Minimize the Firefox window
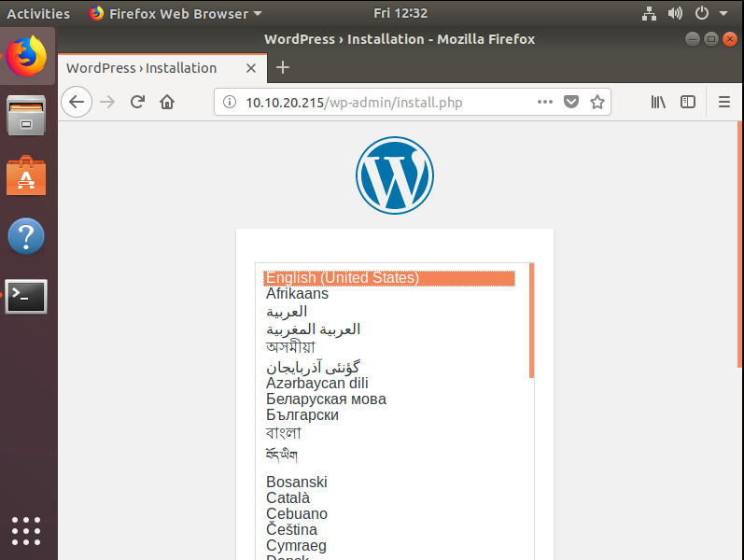 [693, 39]
